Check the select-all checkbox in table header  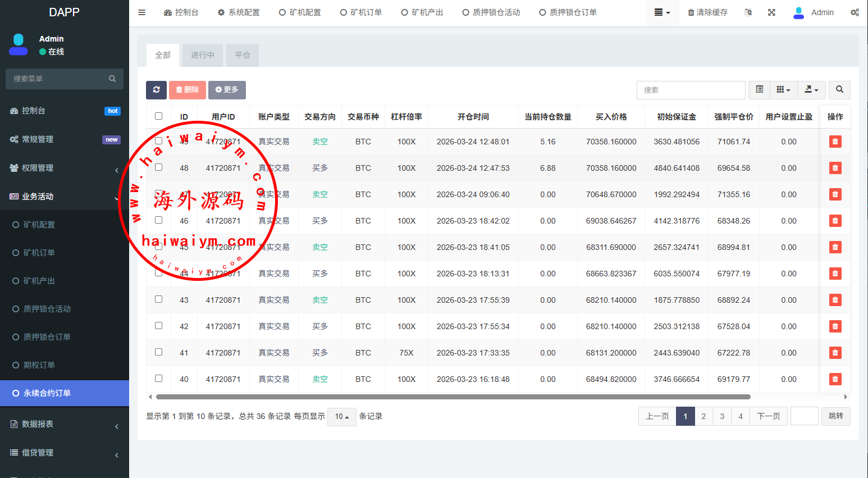[158, 116]
